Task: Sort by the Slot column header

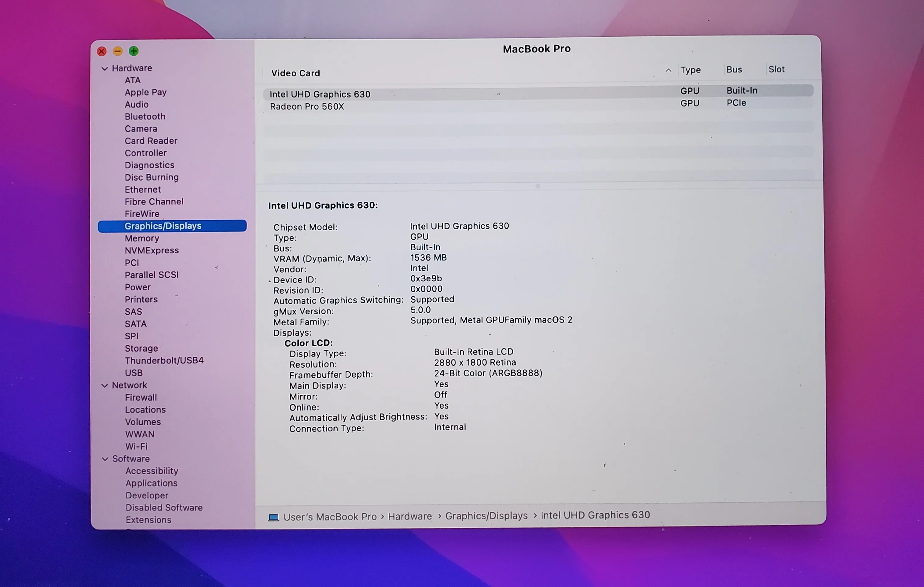Action: (x=776, y=69)
